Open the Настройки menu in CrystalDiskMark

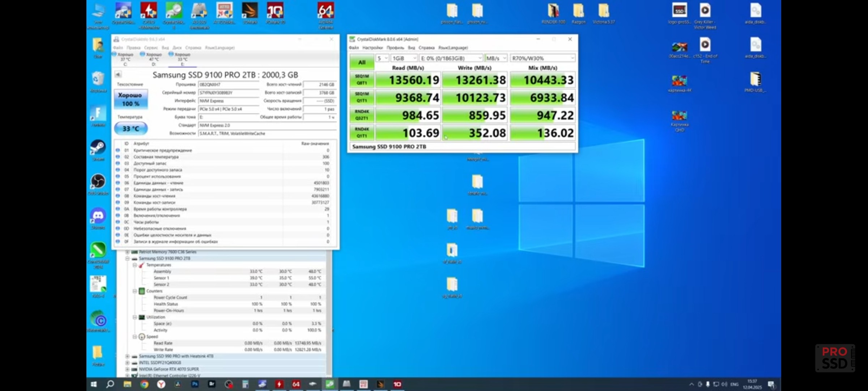372,48
